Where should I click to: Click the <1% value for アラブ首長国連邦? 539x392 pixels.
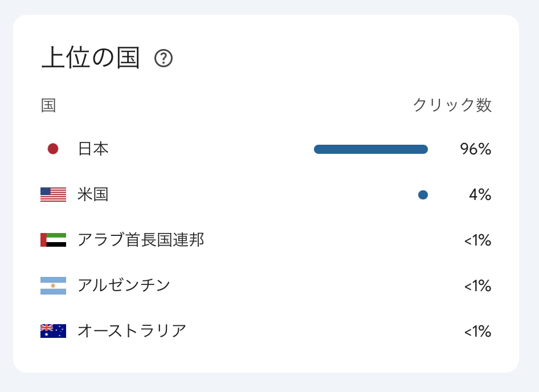click(x=477, y=240)
